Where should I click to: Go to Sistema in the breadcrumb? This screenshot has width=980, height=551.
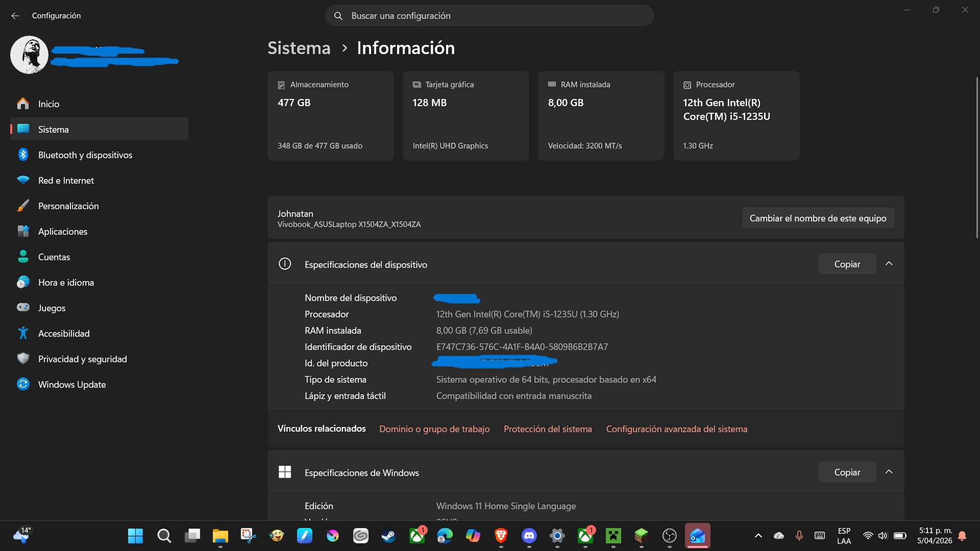[x=299, y=48]
